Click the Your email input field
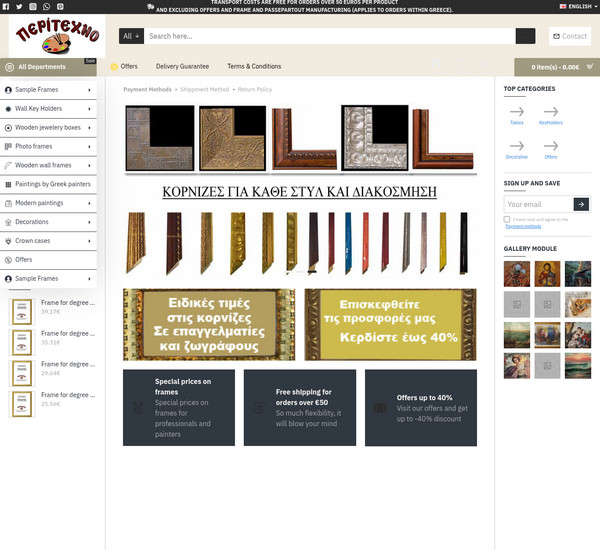Screen dimensions: 600x550 [x=539, y=204]
